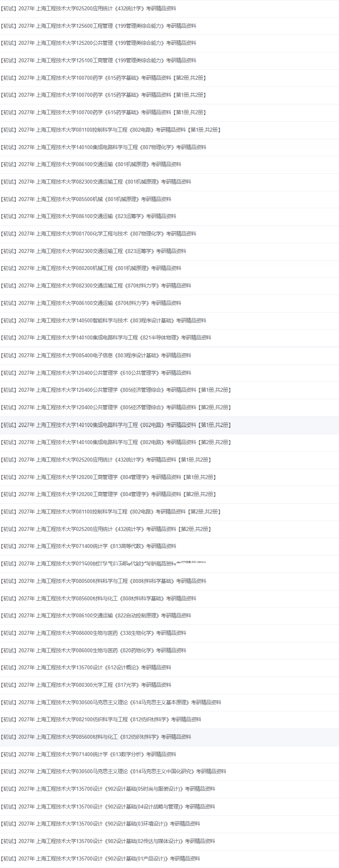339x868 pixels.
Task: Open 086000生物与医药《338生物化学》link
Action: click(93, 633)
